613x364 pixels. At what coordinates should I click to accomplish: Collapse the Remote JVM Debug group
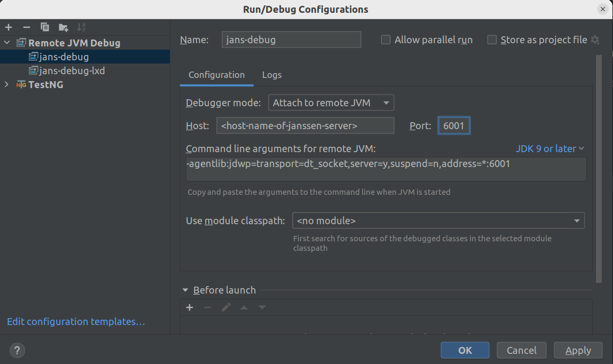[7, 42]
